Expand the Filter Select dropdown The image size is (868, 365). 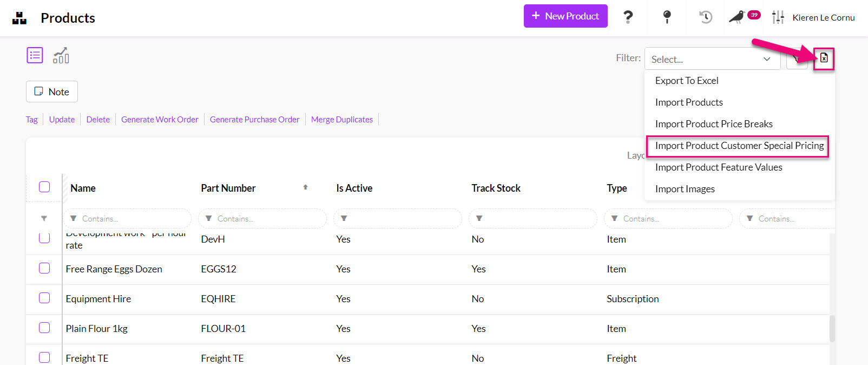coord(712,59)
